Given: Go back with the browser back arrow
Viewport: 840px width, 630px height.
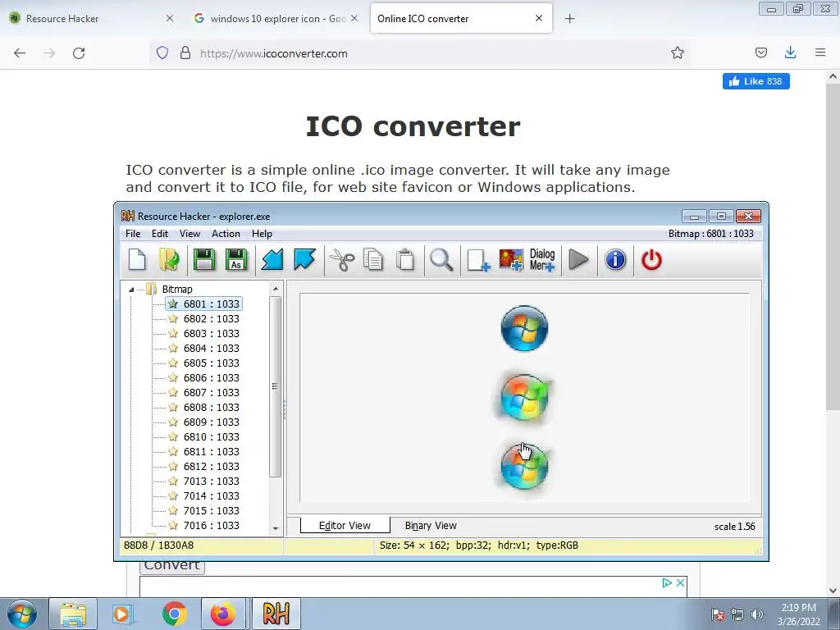Looking at the screenshot, I should [x=20, y=53].
